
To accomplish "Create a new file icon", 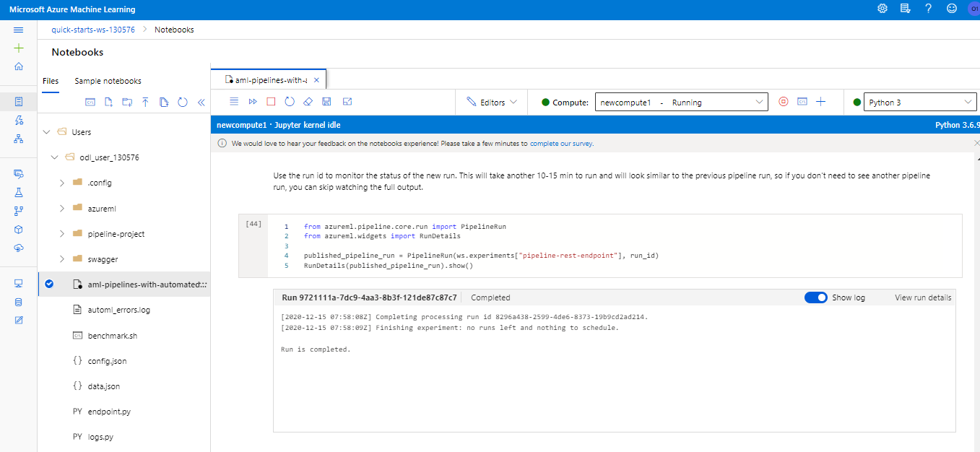I will coord(109,103).
